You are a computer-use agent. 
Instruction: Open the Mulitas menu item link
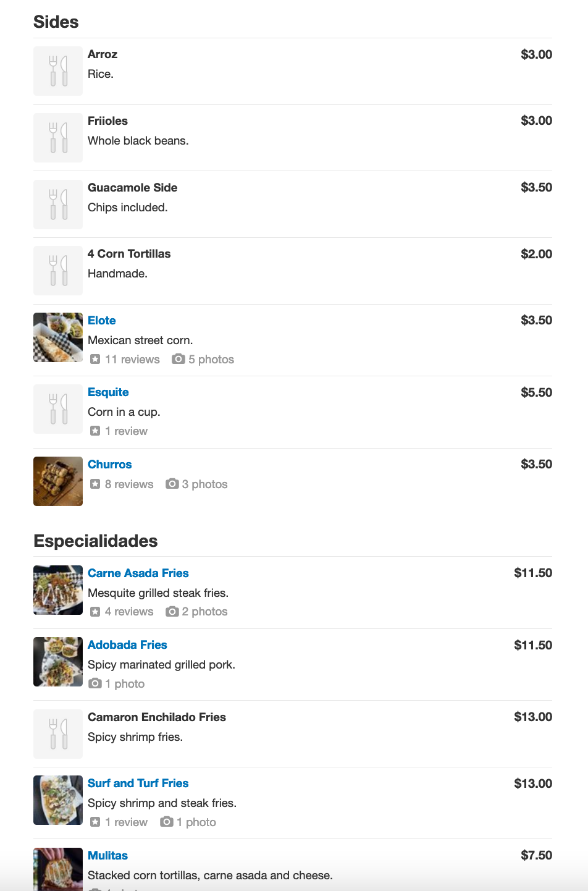(107, 855)
